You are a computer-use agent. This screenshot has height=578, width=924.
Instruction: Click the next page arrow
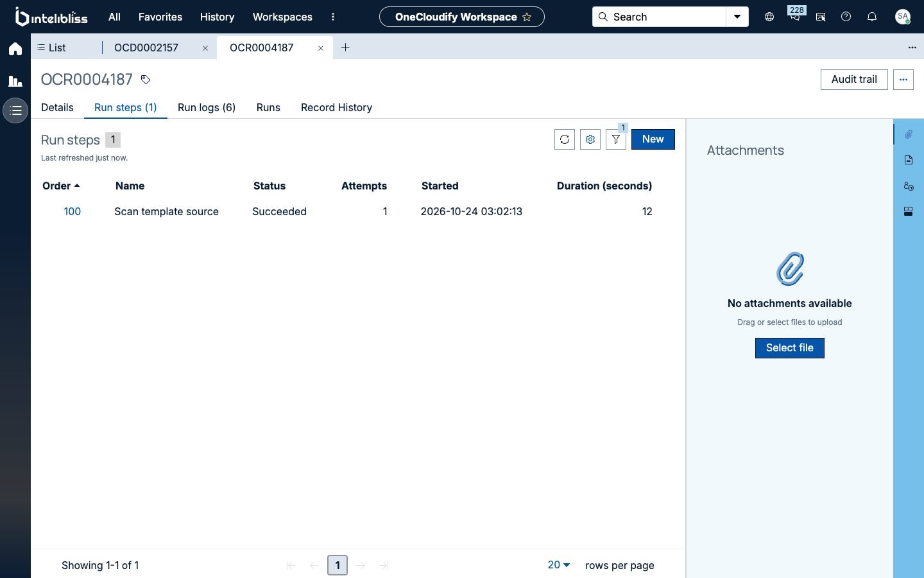361,565
